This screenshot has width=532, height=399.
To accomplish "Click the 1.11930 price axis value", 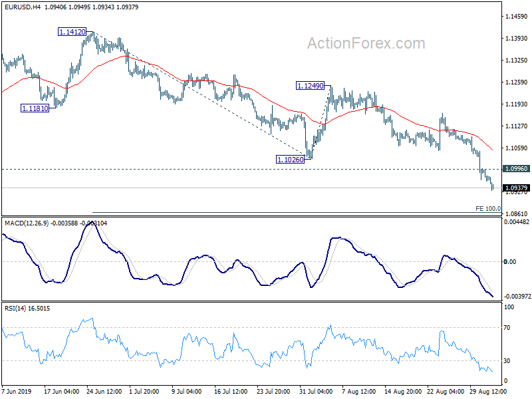I will coord(517,104).
